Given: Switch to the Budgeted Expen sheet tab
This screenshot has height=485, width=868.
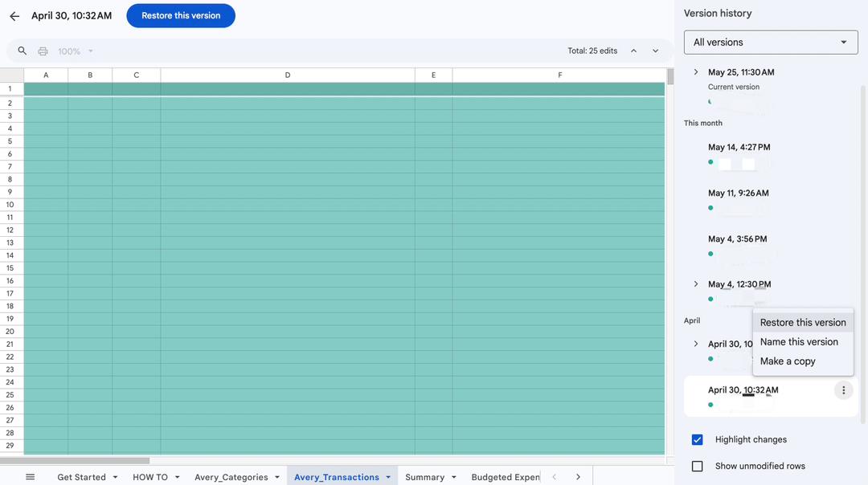Looking at the screenshot, I should [506, 477].
